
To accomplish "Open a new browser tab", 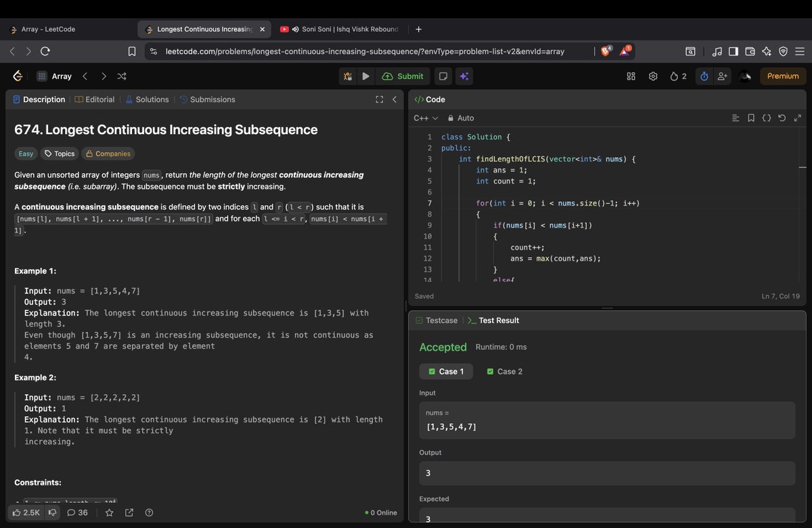I will coord(419,29).
